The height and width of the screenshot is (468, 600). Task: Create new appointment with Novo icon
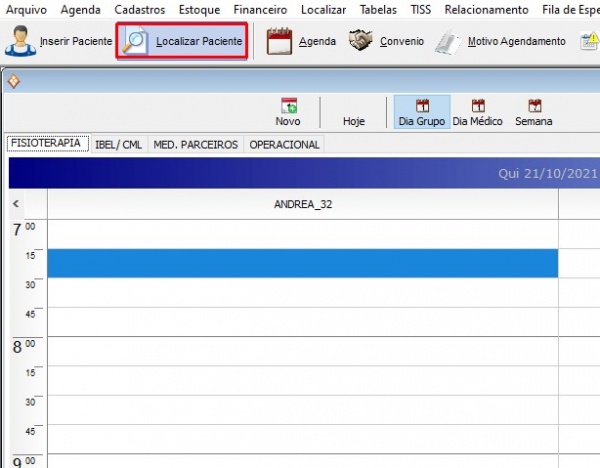[288, 112]
